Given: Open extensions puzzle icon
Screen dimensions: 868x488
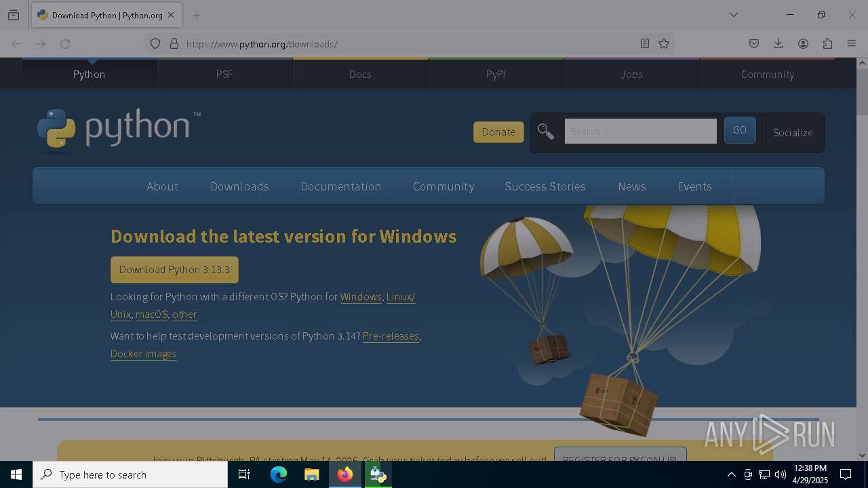Looking at the screenshot, I should point(827,43).
